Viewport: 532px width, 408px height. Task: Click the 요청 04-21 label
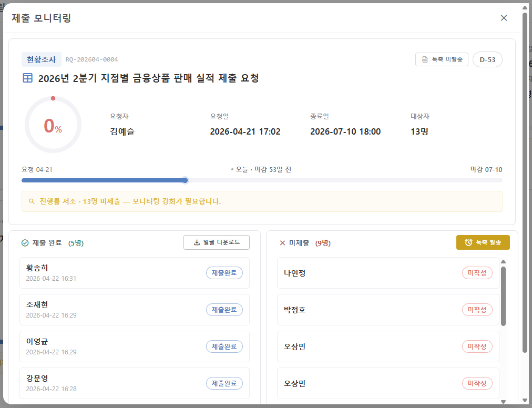tap(37, 169)
